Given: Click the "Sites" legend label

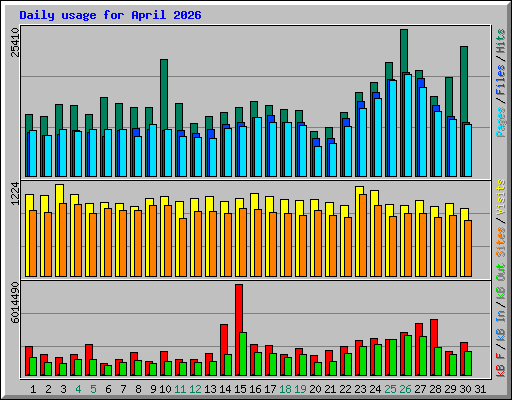Looking at the screenshot, I should [501, 242].
